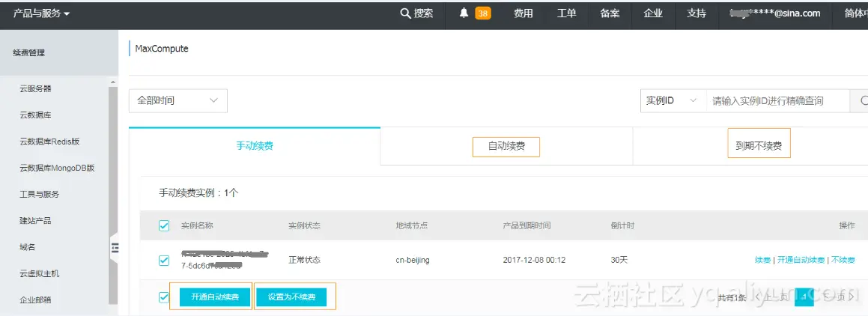Switch to the 自动续费 tab

506,147
